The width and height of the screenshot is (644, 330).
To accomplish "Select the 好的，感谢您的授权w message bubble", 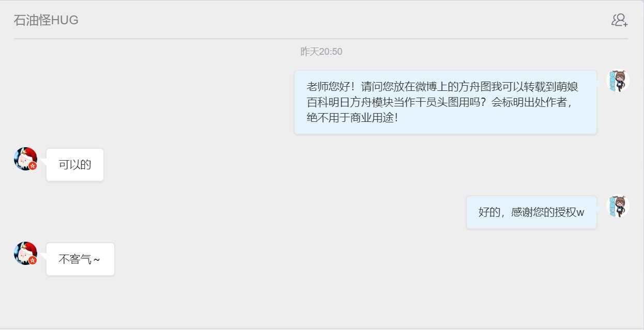I will click(x=531, y=212).
